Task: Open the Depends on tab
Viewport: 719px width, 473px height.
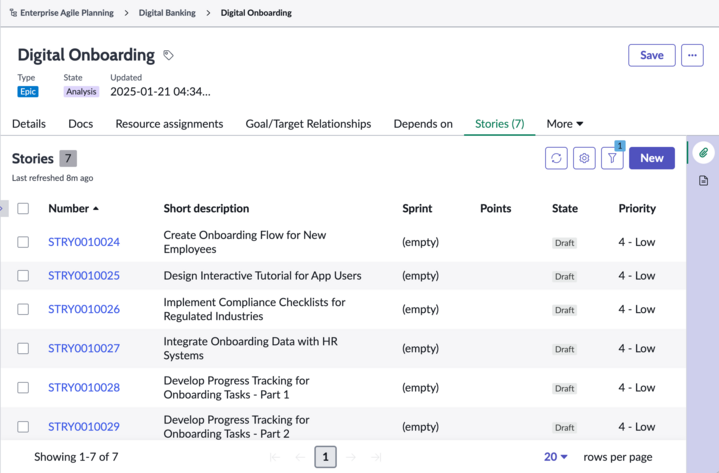Action: (x=423, y=124)
